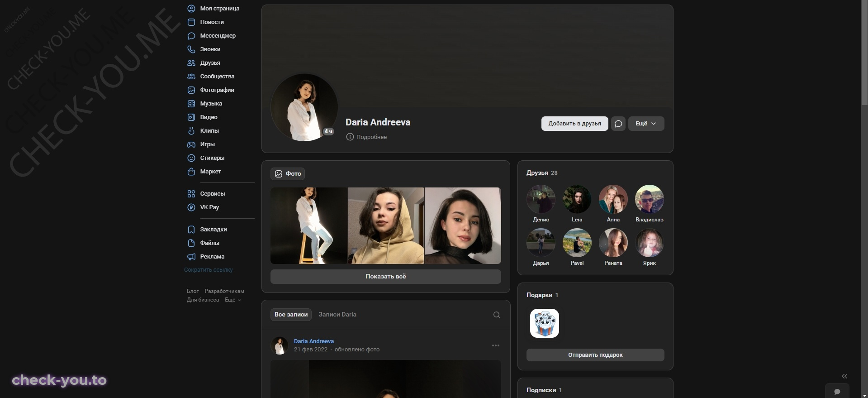Open the Daria Andreeva post author link
Viewport: 868px width, 398px height.
(x=314, y=341)
